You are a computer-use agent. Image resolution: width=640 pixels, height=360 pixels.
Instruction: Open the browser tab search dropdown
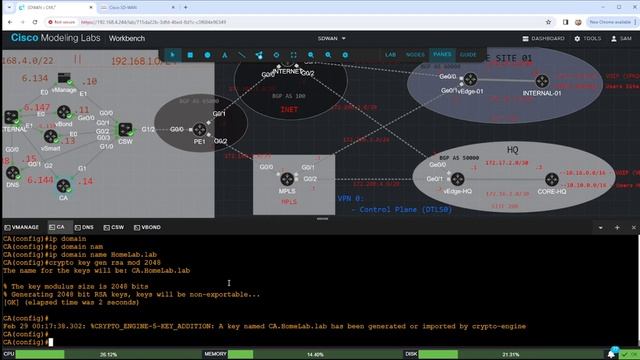point(9,7)
